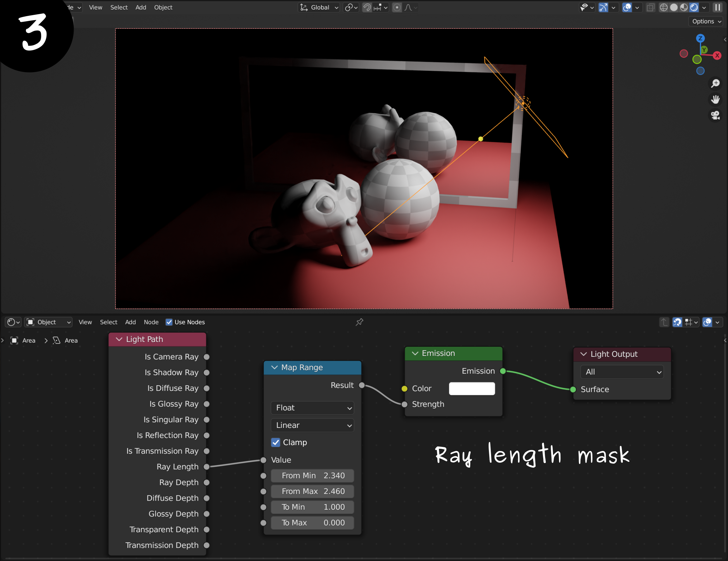Switch to solid viewport shading
728x561 pixels.
[x=674, y=7]
